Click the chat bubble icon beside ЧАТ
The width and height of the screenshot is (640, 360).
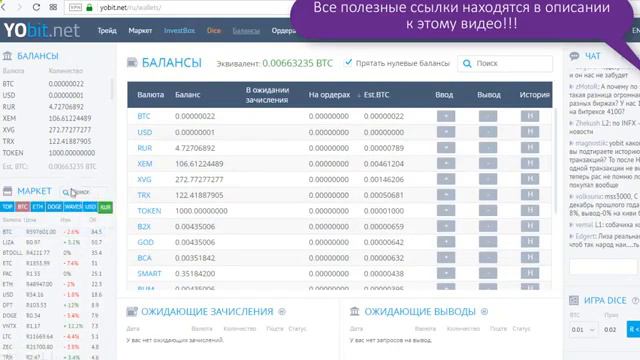tap(574, 56)
